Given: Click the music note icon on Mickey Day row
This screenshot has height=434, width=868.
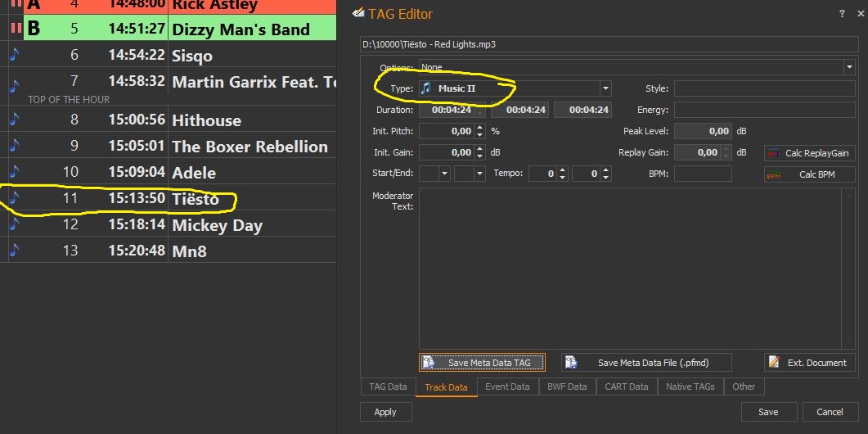Looking at the screenshot, I should pyautogui.click(x=14, y=224).
